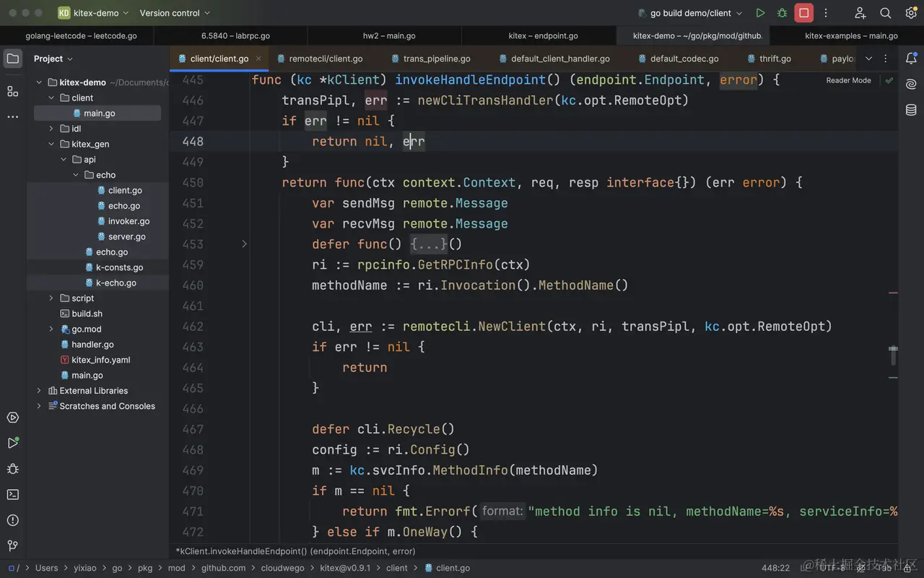Run the go build demo/client configuration
Viewport: 924px width, 578px height.
coord(760,13)
